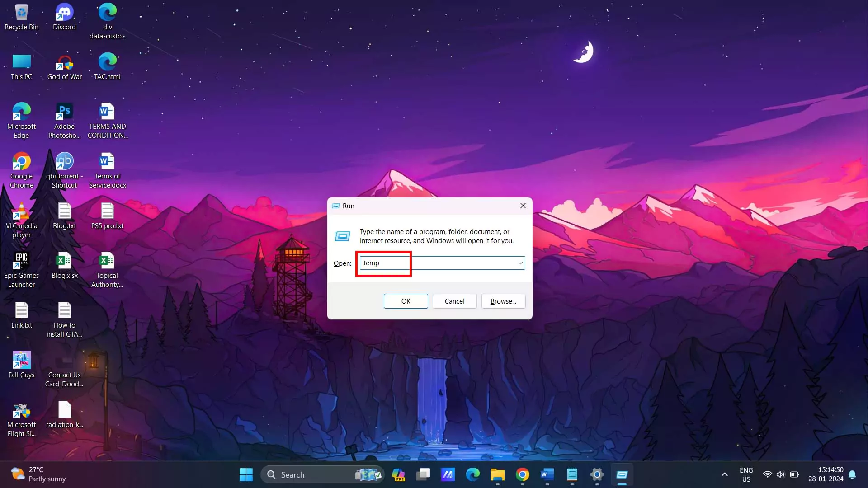Screen dimensions: 868x488
Task: Click the Recycle Bin icon
Action: (21, 16)
